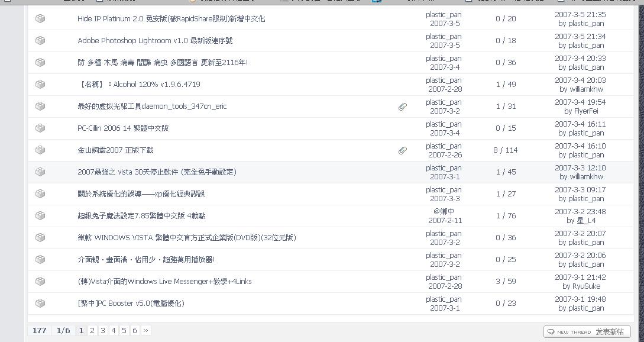This screenshot has height=342, width=644.
Task: Open 介面靚 超強萬用播放器 thread
Action: (x=146, y=259)
